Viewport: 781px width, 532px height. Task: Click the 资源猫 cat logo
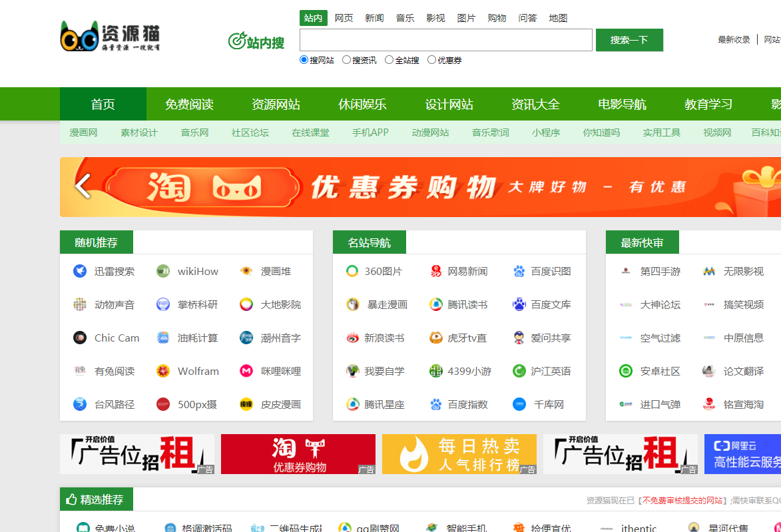(110, 36)
